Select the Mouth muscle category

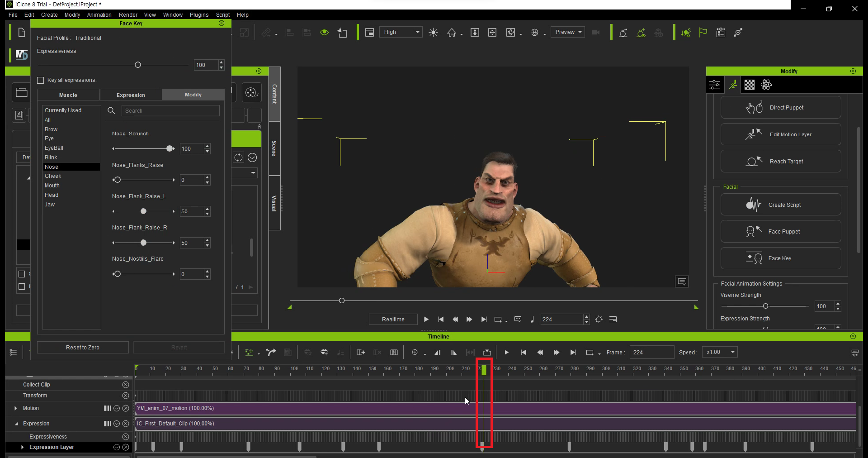[x=52, y=186]
